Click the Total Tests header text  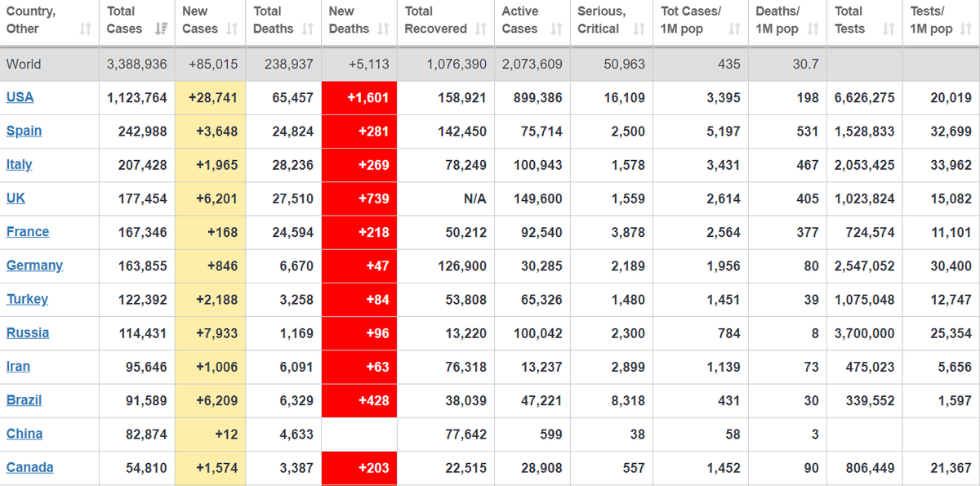click(x=850, y=20)
